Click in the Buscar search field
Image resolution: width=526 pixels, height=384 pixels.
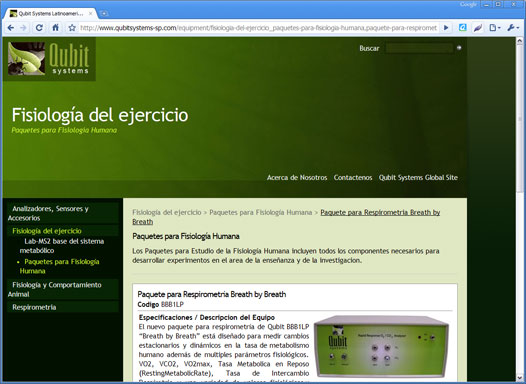(x=419, y=48)
